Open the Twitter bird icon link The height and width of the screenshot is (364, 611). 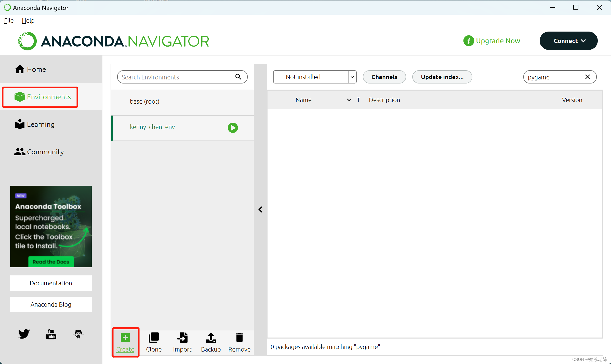pyautogui.click(x=24, y=334)
